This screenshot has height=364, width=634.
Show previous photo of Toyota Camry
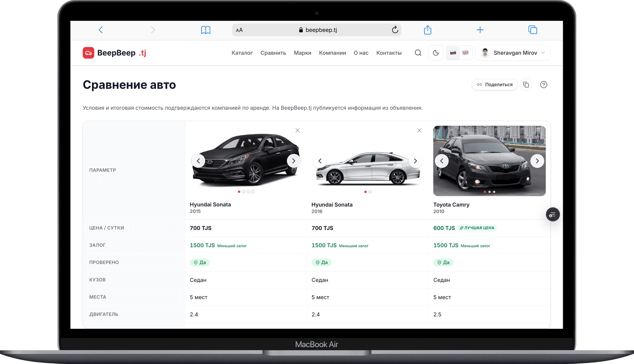pos(442,161)
